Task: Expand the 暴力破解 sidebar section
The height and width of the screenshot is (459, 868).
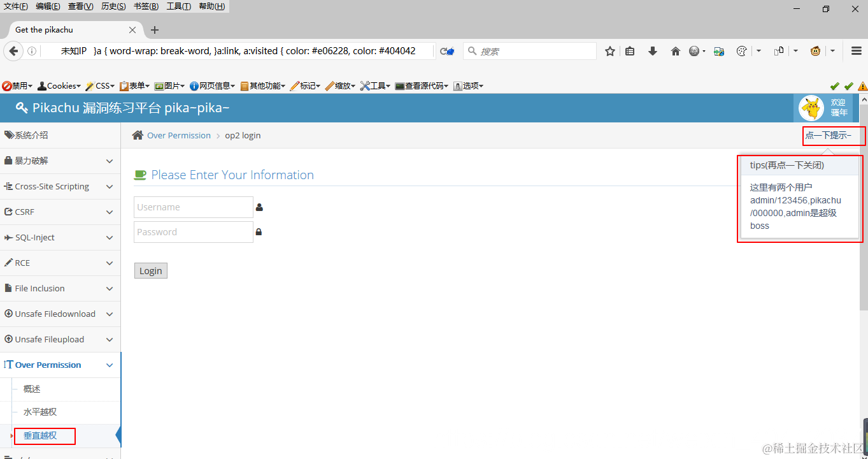Action: coord(60,161)
